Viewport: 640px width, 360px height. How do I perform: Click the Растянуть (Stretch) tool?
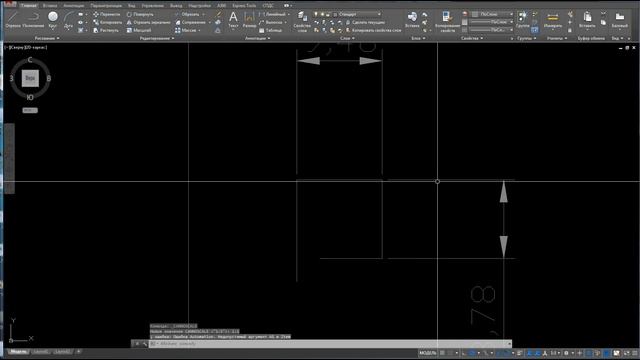click(106, 30)
